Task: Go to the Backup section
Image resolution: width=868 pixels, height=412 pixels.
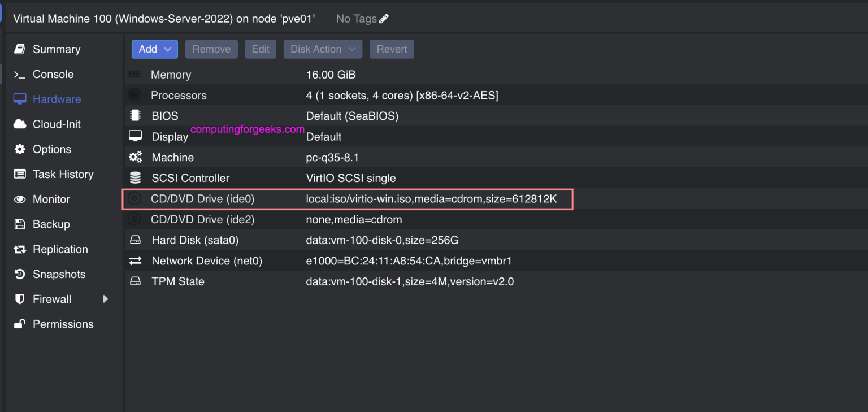Action: tap(51, 224)
